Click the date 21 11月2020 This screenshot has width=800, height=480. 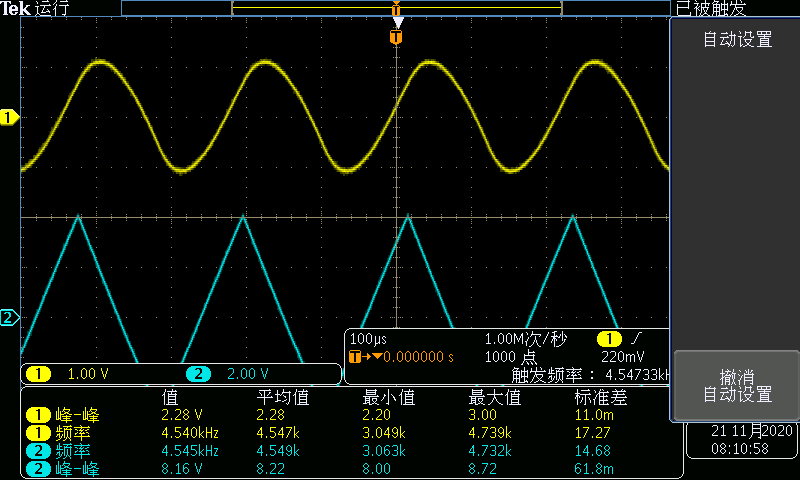pyautogui.click(x=752, y=432)
